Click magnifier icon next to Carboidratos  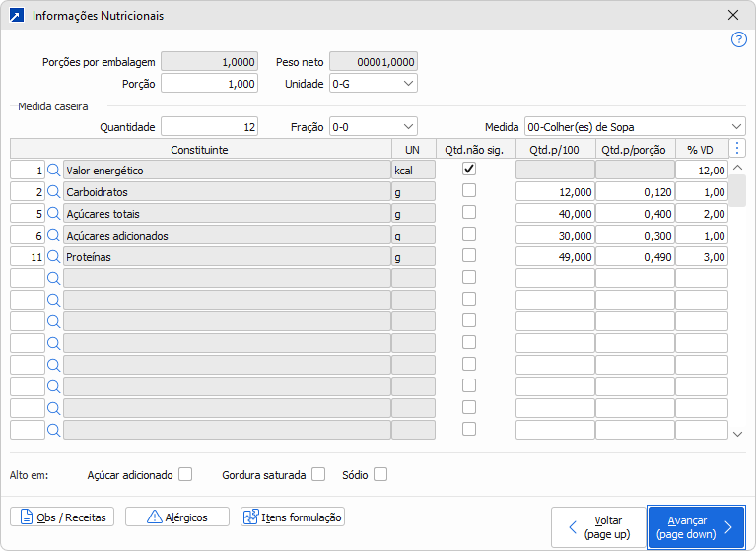[54, 192]
